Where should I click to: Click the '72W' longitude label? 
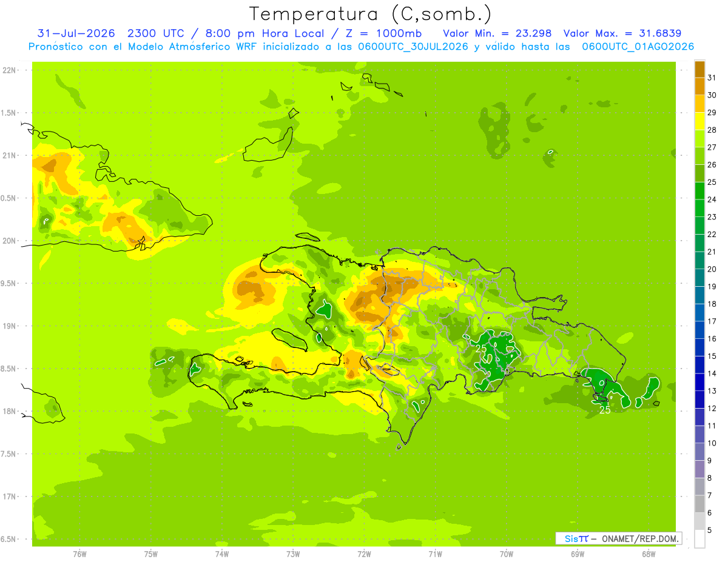pyautogui.click(x=364, y=554)
